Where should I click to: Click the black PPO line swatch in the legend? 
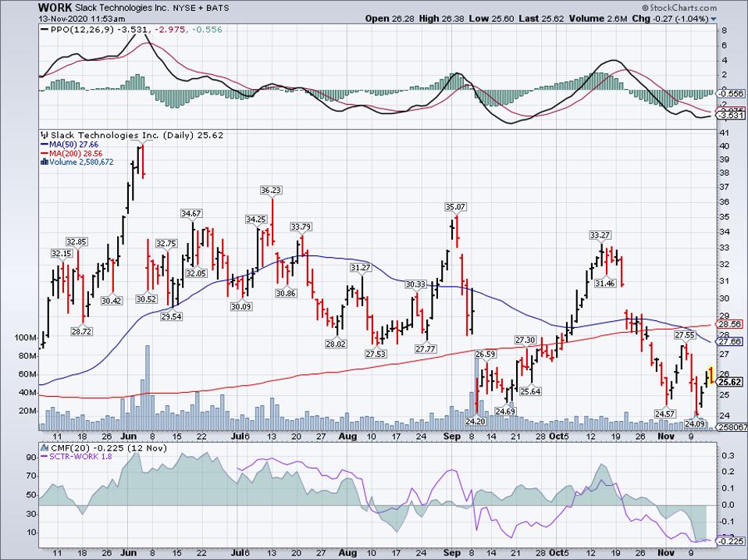(x=45, y=30)
